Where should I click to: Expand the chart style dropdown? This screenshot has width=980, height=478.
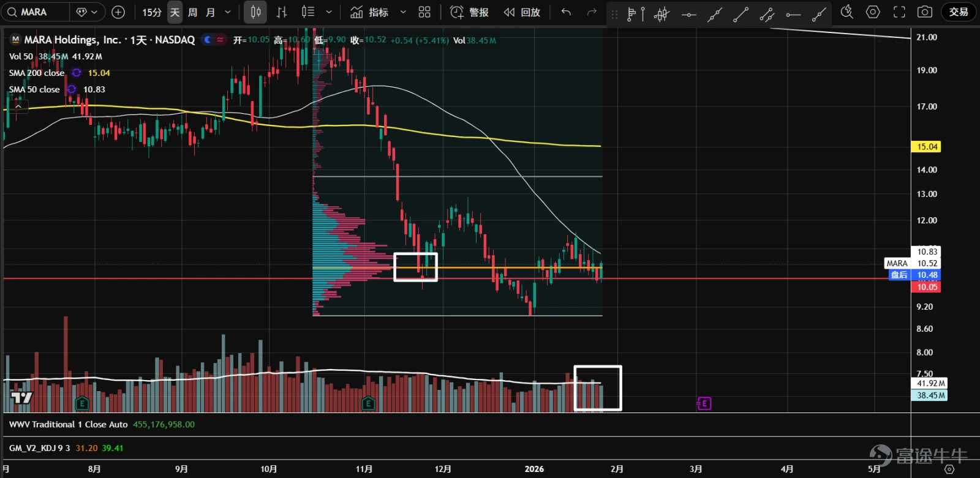tap(329, 12)
